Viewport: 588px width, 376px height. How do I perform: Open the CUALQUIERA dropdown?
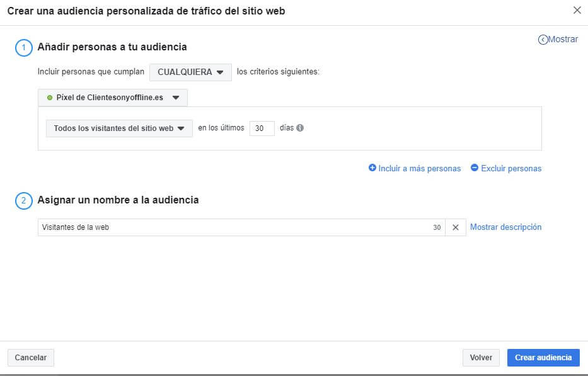click(x=190, y=72)
